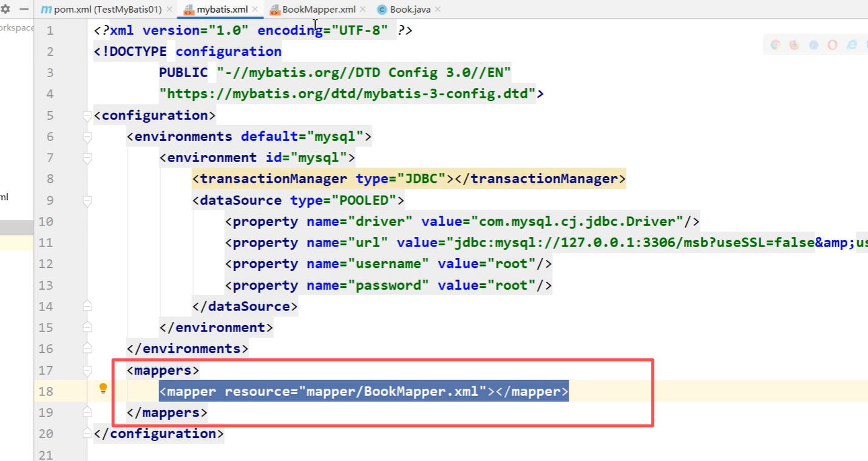Fold at the closing dataSource marker on line 14
Screen dimensions: 868x461
(x=87, y=306)
